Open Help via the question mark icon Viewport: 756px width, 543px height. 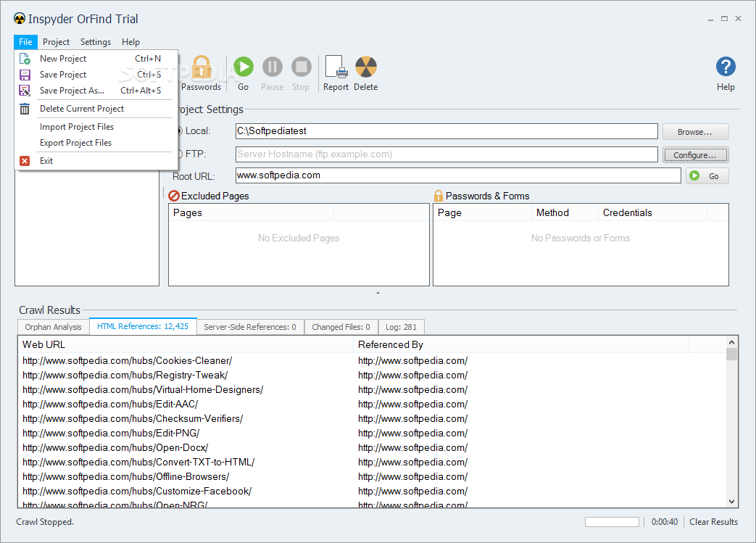pyautogui.click(x=726, y=67)
